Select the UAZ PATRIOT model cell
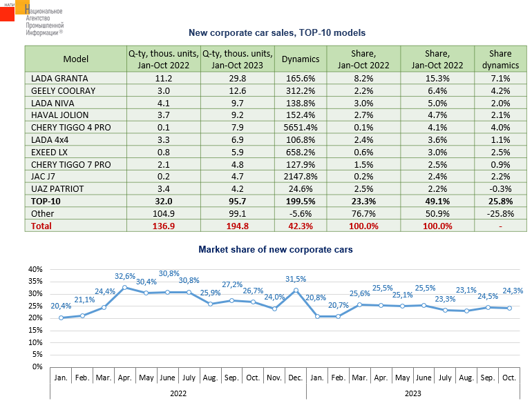 coord(58,188)
